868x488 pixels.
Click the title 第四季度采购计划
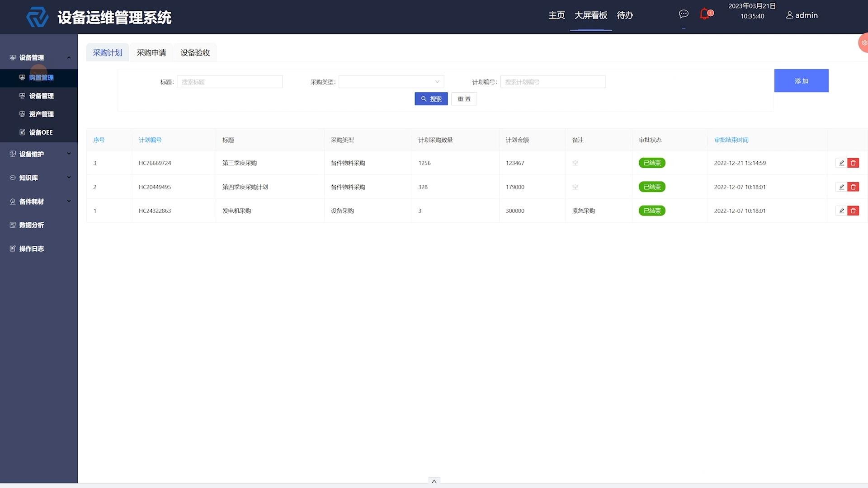[245, 187]
